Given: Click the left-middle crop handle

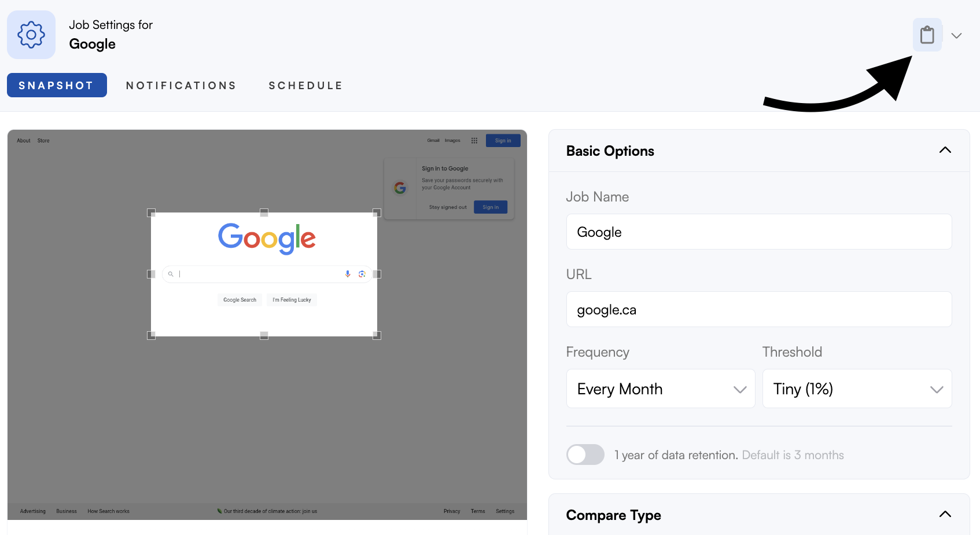Looking at the screenshot, I should (x=152, y=274).
